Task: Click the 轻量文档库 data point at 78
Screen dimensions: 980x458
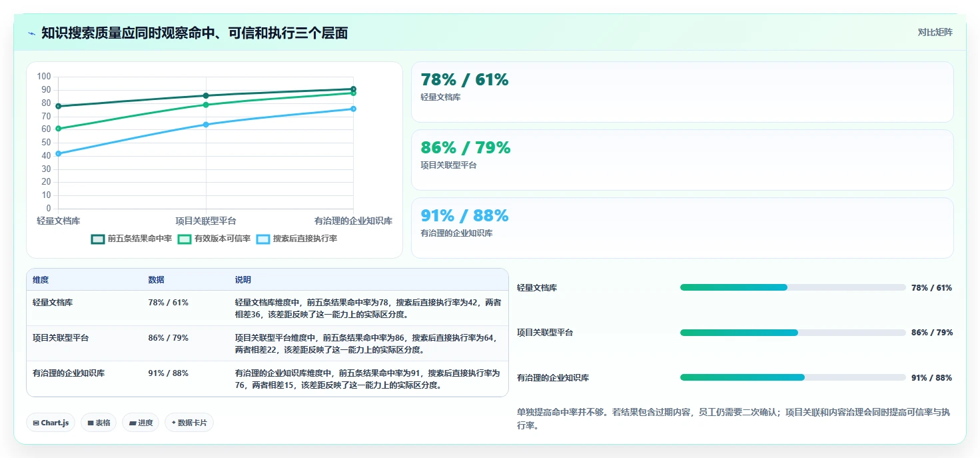Action: pyautogui.click(x=59, y=106)
